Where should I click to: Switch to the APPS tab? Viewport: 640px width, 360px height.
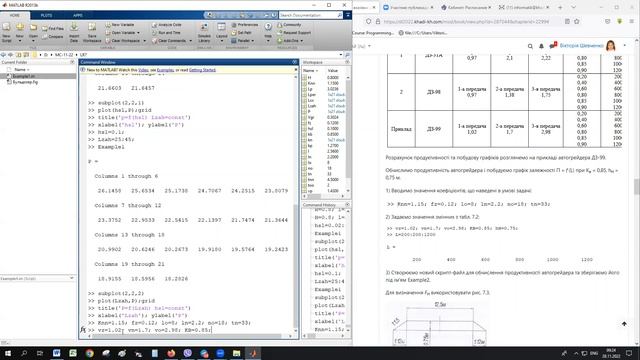coord(78,16)
